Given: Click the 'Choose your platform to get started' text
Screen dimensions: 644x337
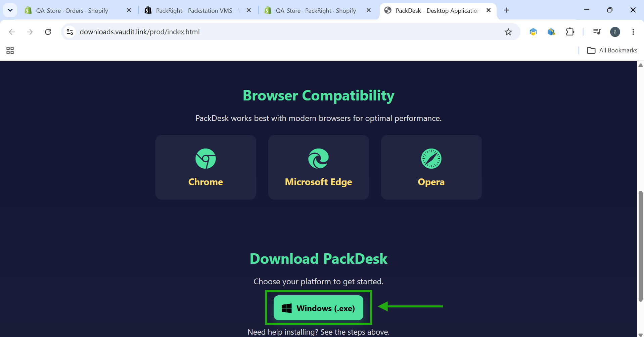Looking at the screenshot, I should (x=318, y=282).
